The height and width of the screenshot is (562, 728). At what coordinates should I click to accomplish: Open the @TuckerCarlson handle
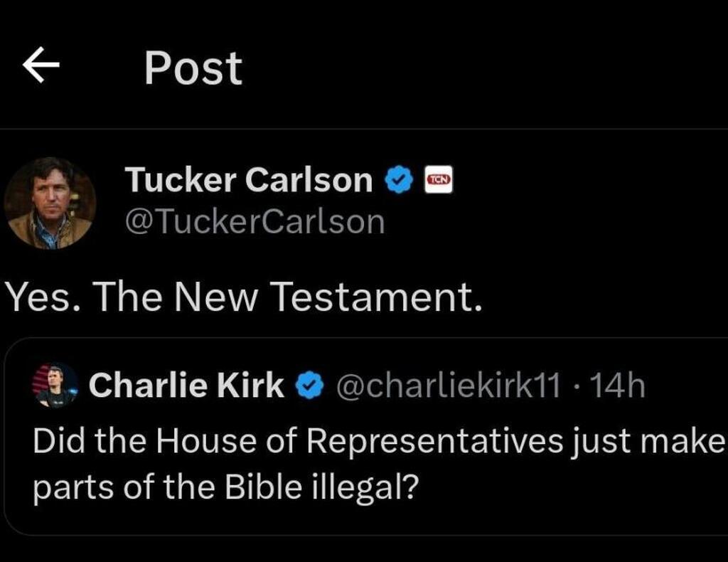255,221
